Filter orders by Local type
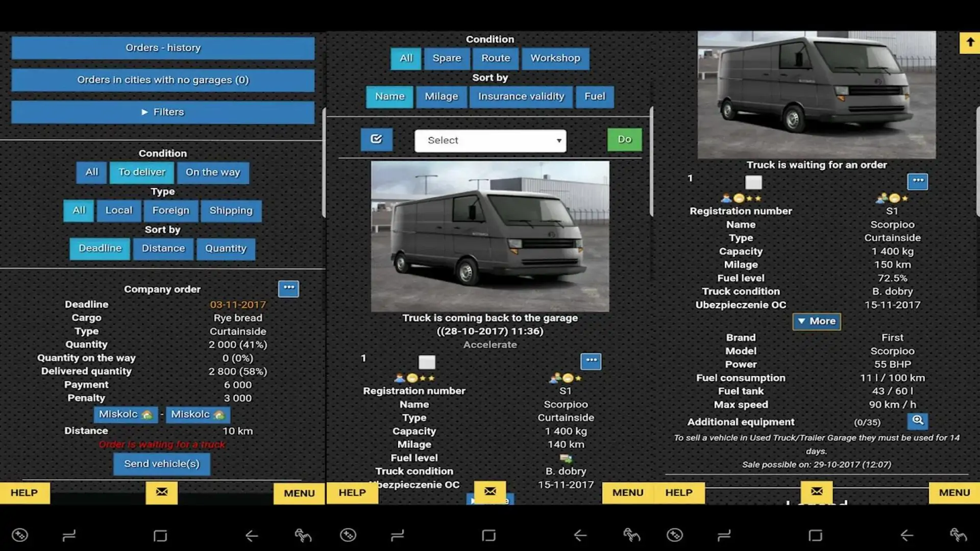This screenshot has height=551, width=980. [x=119, y=211]
